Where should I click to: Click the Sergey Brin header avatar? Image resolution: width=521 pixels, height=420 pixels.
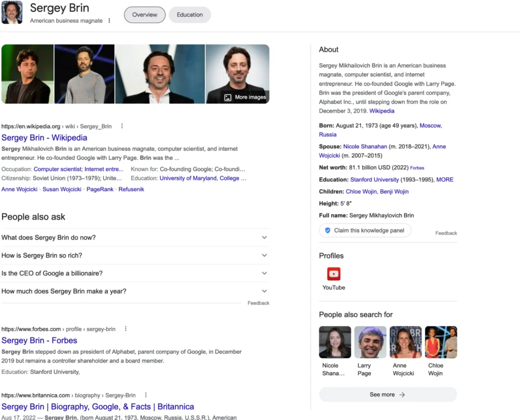[12, 12]
